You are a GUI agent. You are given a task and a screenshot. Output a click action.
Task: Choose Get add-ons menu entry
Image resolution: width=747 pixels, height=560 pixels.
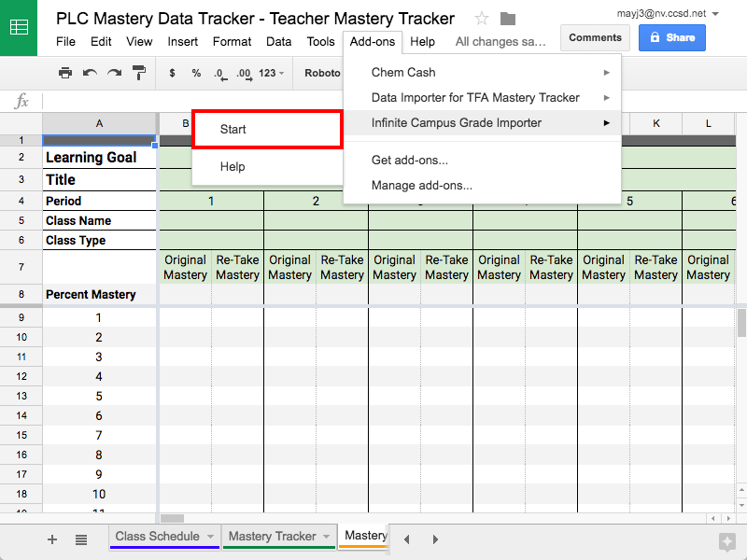[x=410, y=160]
